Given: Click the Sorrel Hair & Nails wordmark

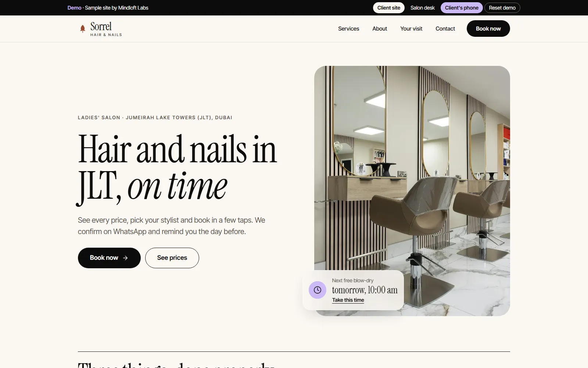Looking at the screenshot, I should (106, 29).
